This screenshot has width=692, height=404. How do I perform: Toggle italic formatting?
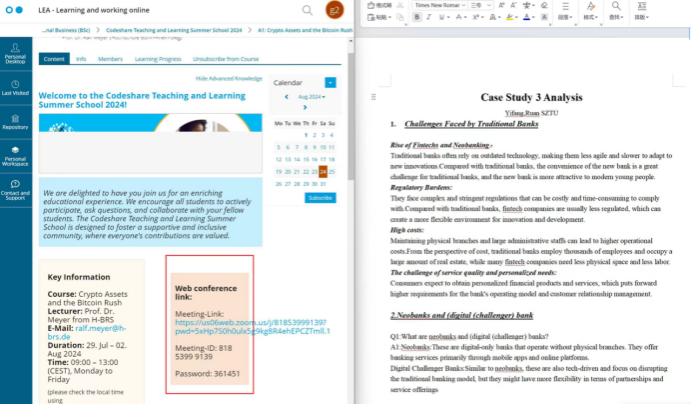tap(429, 17)
